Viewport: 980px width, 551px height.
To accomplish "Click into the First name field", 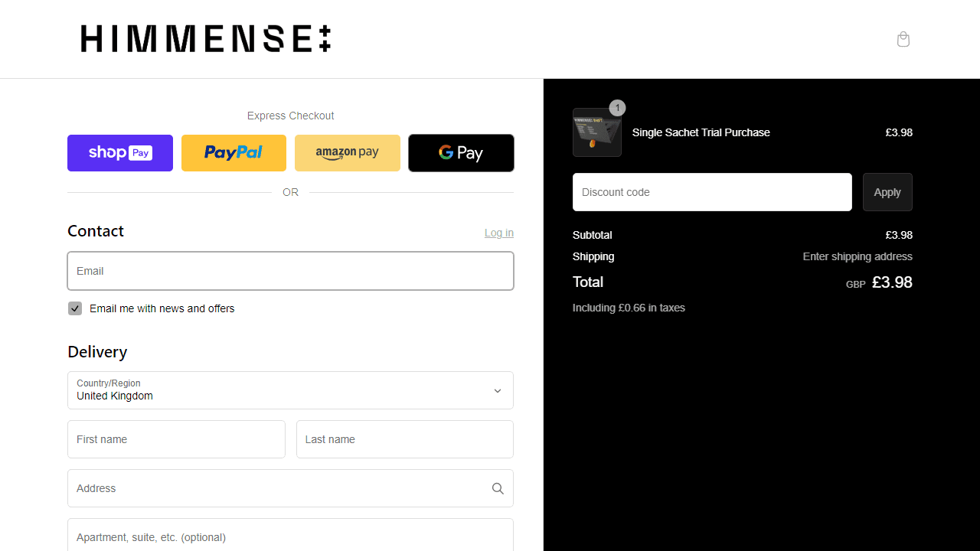I will [176, 439].
